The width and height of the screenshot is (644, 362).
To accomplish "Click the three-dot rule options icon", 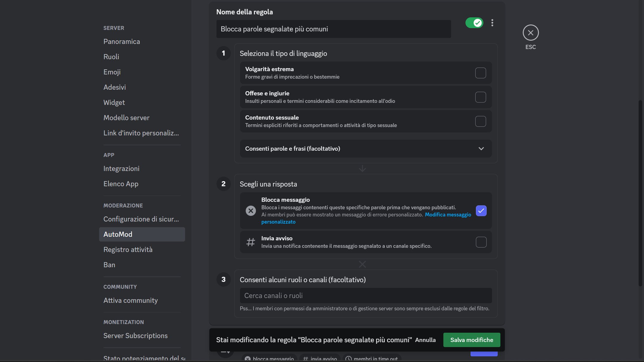I will click(492, 23).
